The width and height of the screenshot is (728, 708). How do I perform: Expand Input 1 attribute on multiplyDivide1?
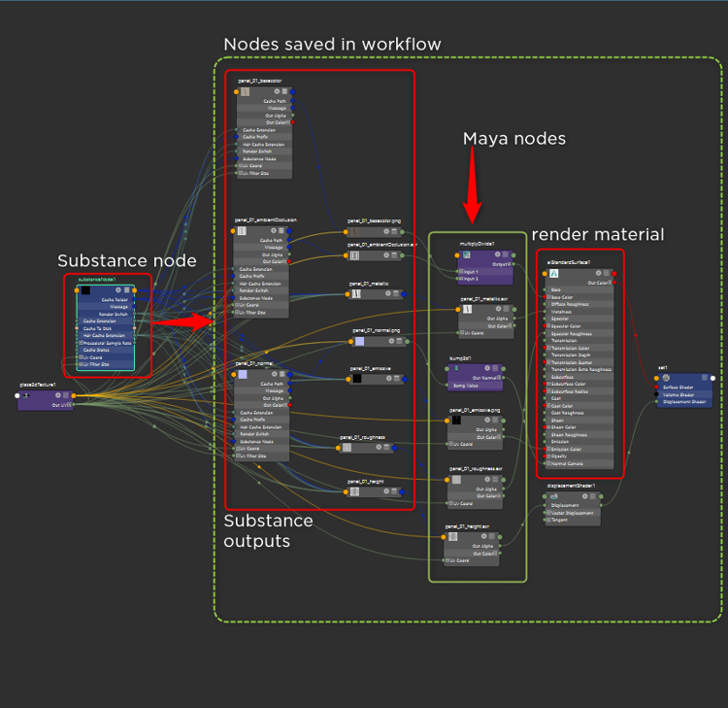point(461,271)
